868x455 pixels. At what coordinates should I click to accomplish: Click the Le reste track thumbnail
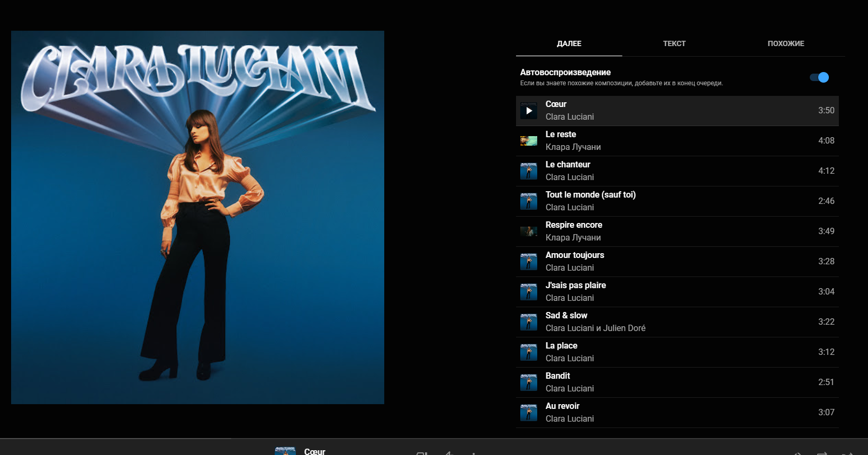528,141
